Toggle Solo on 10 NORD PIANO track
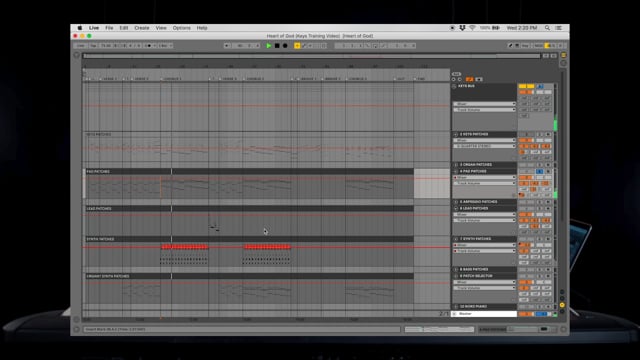Image resolution: width=640 pixels, height=360 pixels. coord(540,306)
